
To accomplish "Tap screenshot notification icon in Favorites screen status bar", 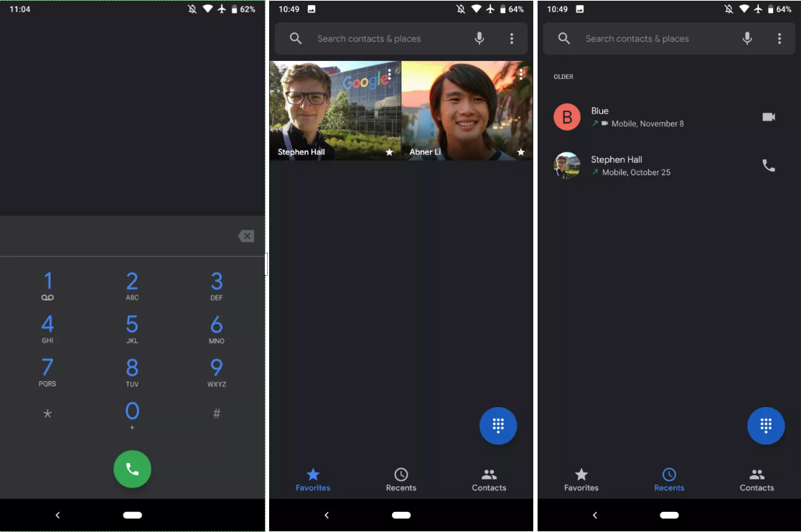I will (311, 9).
